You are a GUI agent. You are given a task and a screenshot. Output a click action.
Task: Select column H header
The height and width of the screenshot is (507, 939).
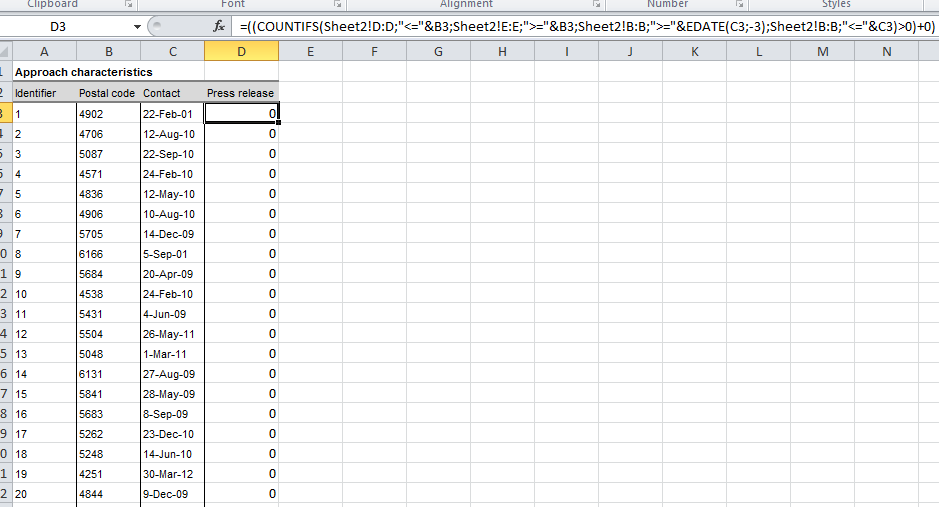(502, 51)
